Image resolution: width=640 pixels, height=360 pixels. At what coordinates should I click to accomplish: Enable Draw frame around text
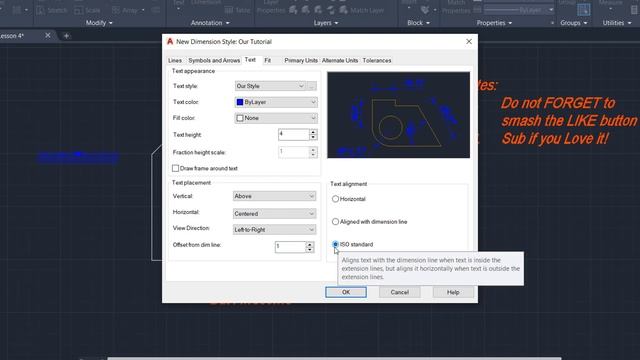(x=176, y=168)
